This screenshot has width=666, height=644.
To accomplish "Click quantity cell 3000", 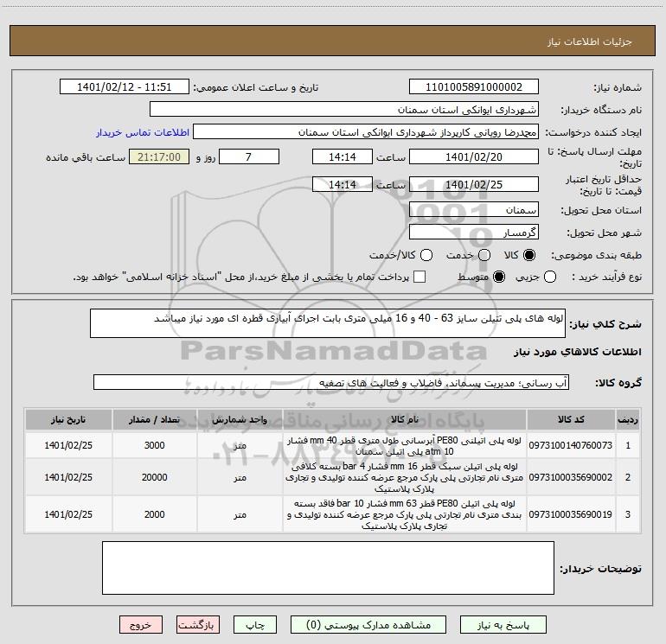I will point(155,445).
